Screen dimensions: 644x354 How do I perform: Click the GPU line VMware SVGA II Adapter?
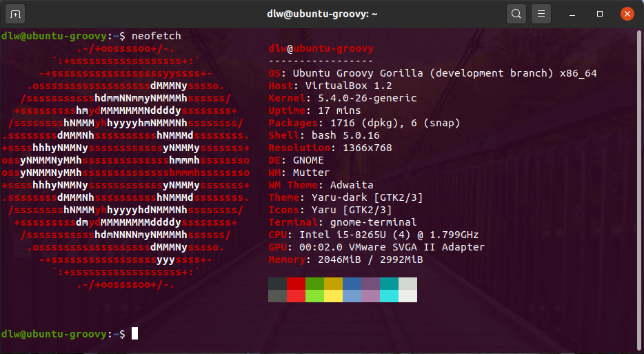click(x=376, y=247)
